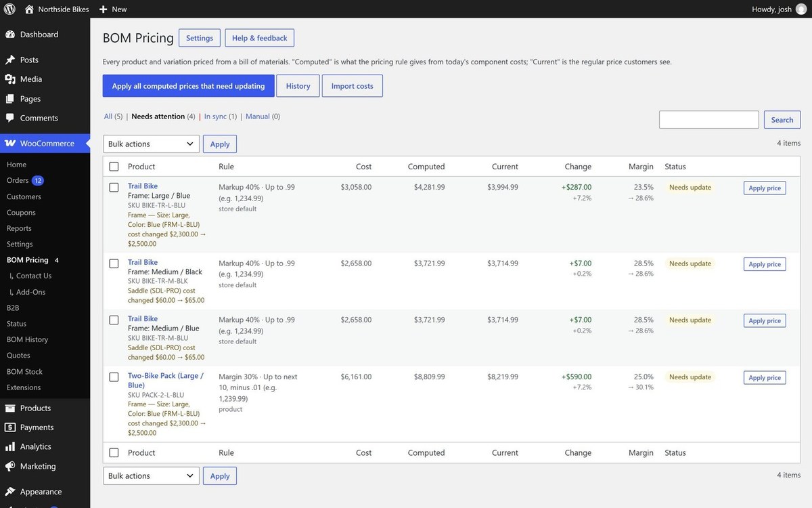Viewport: 812px width, 508px height.
Task: Click the Payments dollar icon
Action: [10, 427]
